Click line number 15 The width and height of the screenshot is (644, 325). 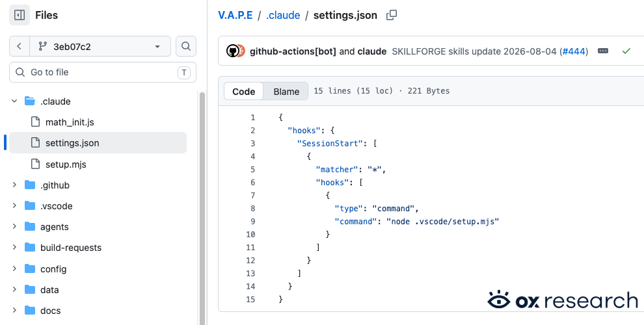pos(250,299)
